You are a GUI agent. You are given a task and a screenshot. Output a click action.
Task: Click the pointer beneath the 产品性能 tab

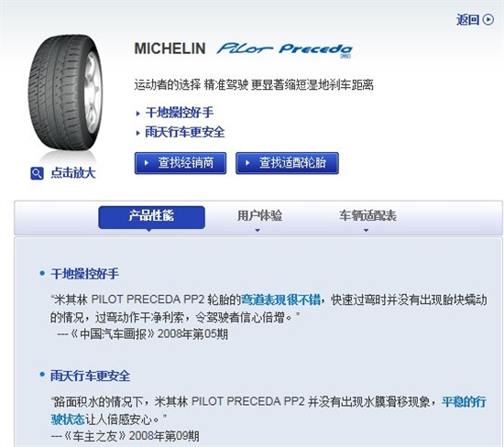[x=148, y=230]
